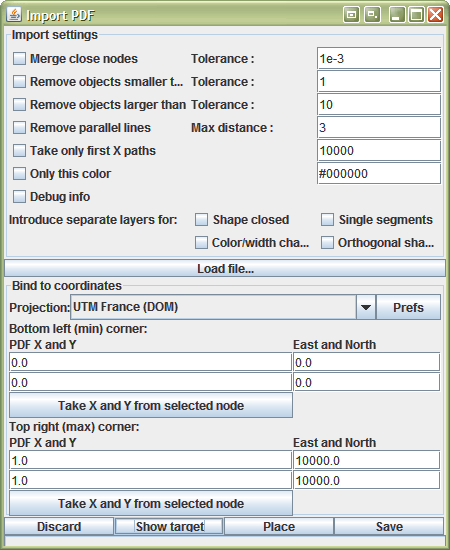This screenshot has width=450, height=550.
Task: Click smaller-objects tolerance field showing 1
Action: [x=379, y=82]
